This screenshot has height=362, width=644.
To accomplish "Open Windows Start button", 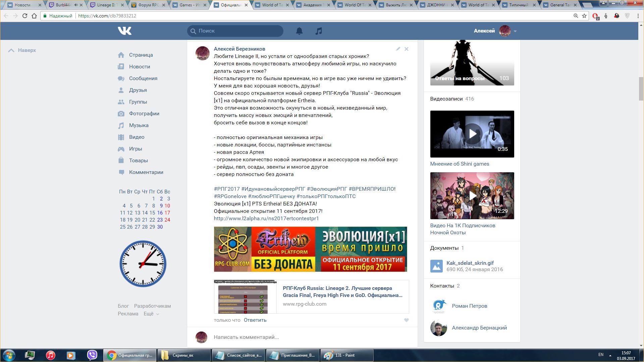I will tap(9, 355).
